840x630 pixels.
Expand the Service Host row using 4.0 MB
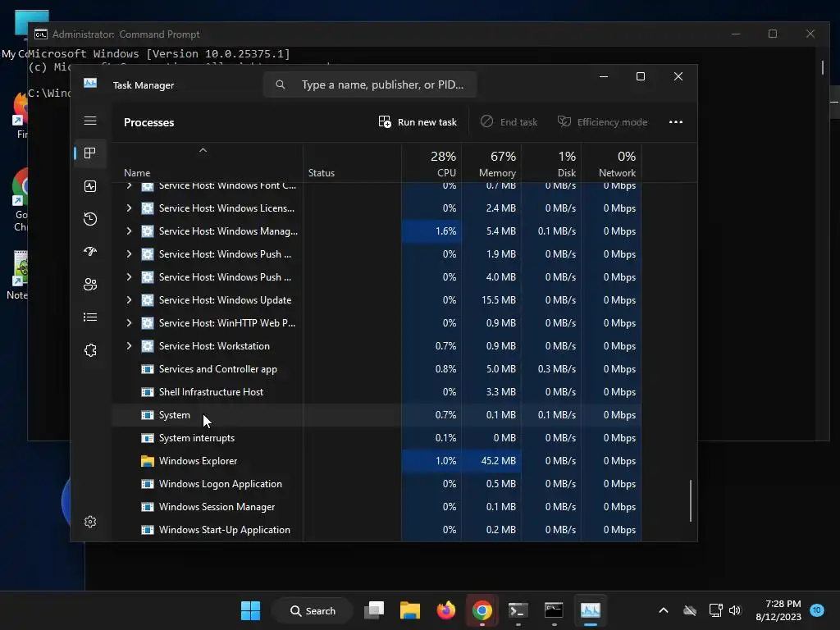(129, 277)
